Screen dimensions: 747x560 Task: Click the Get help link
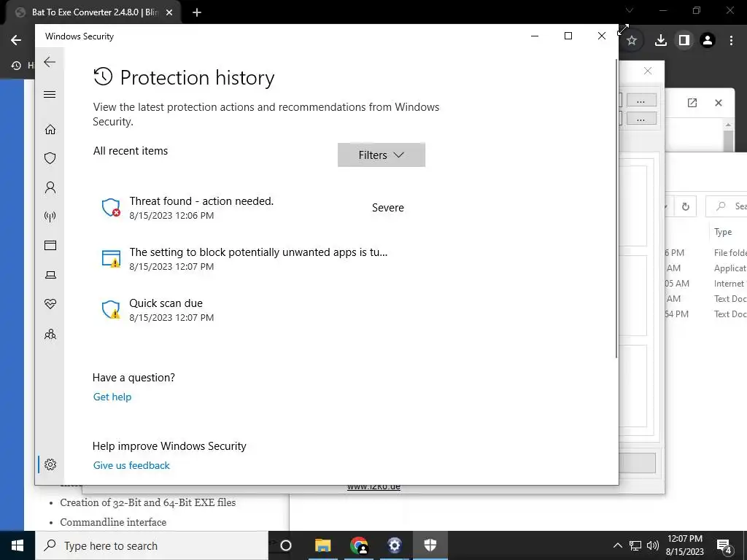(x=112, y=397)
